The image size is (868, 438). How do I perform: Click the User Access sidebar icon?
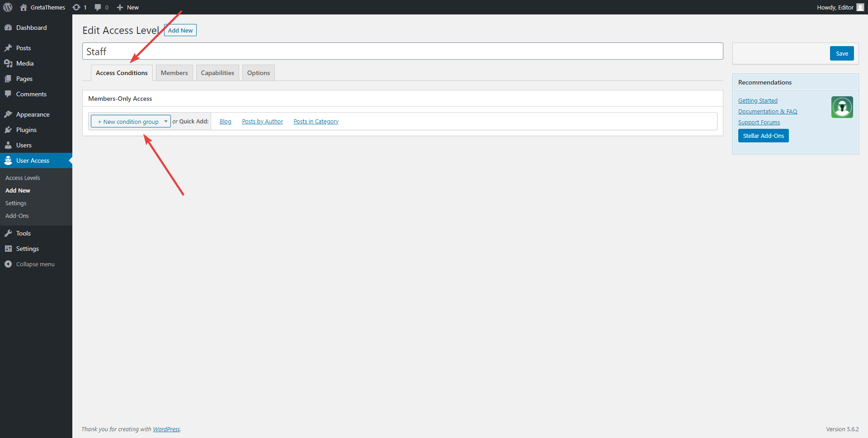click(x=8, y=160)
